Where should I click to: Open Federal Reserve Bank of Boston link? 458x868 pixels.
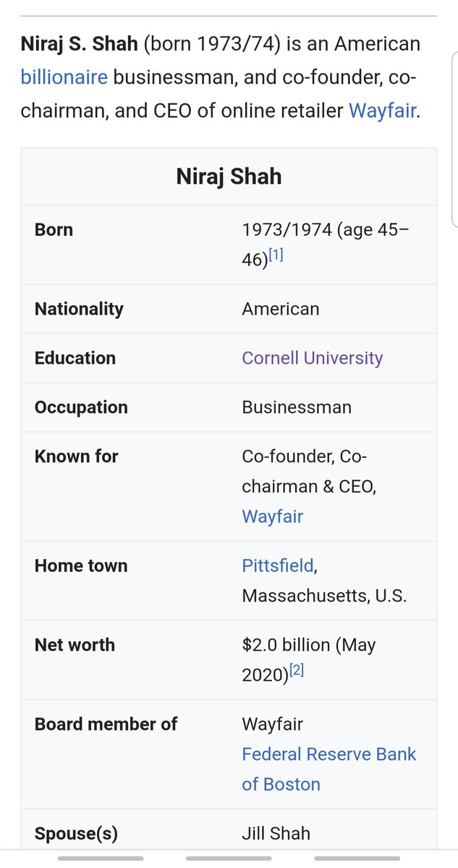click(328, 754)
